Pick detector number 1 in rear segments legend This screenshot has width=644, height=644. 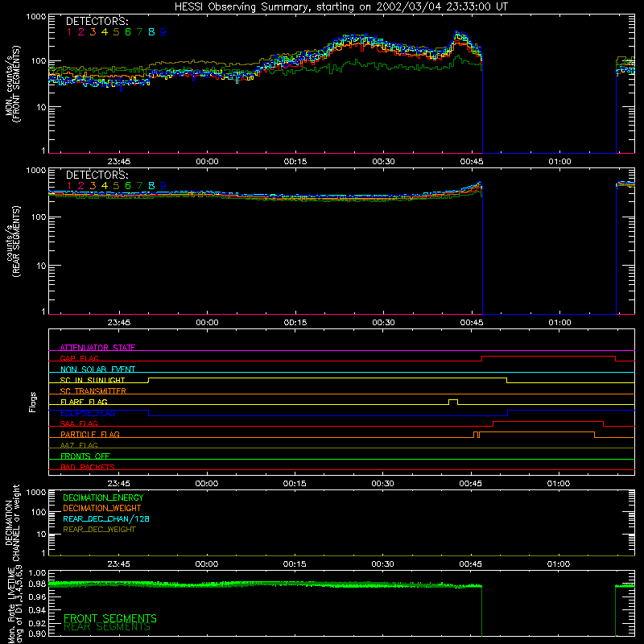tap(69, 186)
